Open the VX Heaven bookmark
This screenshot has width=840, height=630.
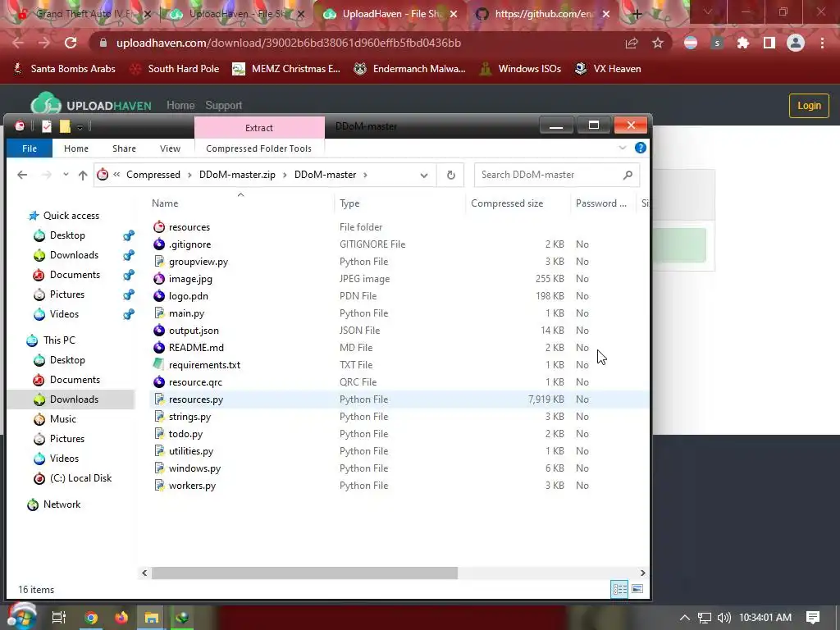pos(608,69)
